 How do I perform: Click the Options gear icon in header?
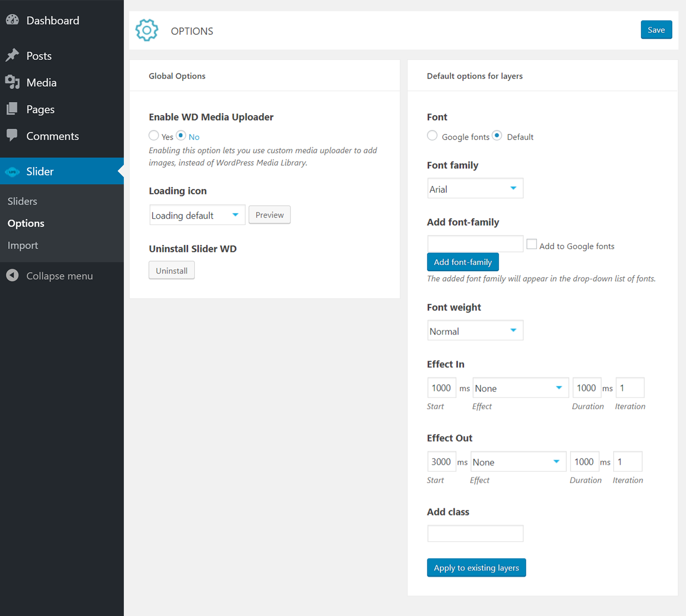tap(147, 30)
